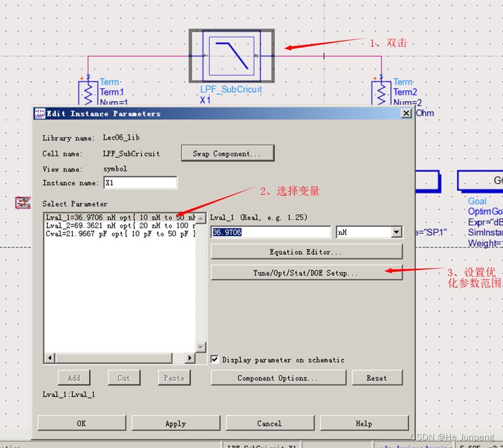Click the LPF_SubCricuit label on schematic
Viewport: 503px width, 448px height.
pos(231,89)
